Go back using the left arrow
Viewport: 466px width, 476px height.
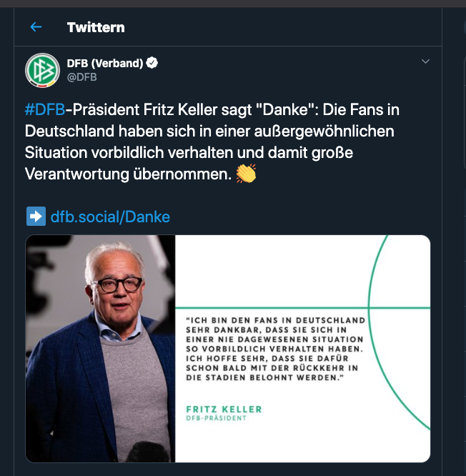[36, 27]
